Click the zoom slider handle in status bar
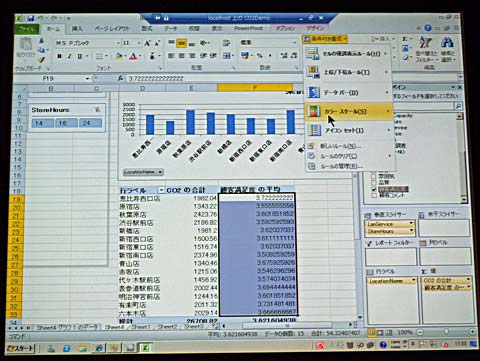The image size is (480, 361). (446, 332)
